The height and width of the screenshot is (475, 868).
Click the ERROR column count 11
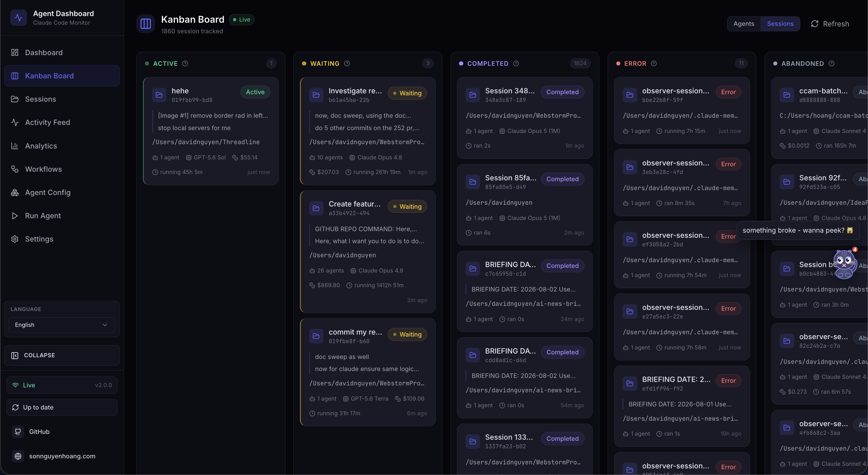click(x=741, y=63)
